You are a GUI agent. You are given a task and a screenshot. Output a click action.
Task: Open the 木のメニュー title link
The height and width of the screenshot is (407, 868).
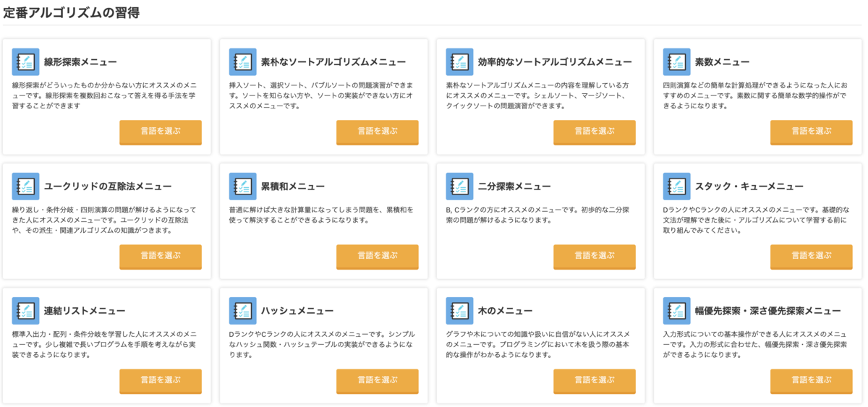click(505, 311)
